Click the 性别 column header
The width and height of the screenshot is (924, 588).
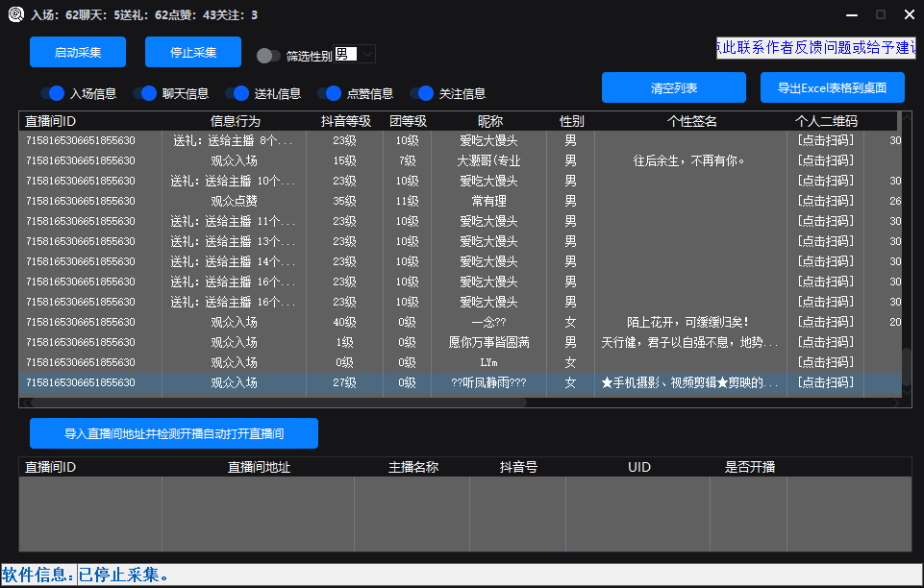(x=569, y=120)
